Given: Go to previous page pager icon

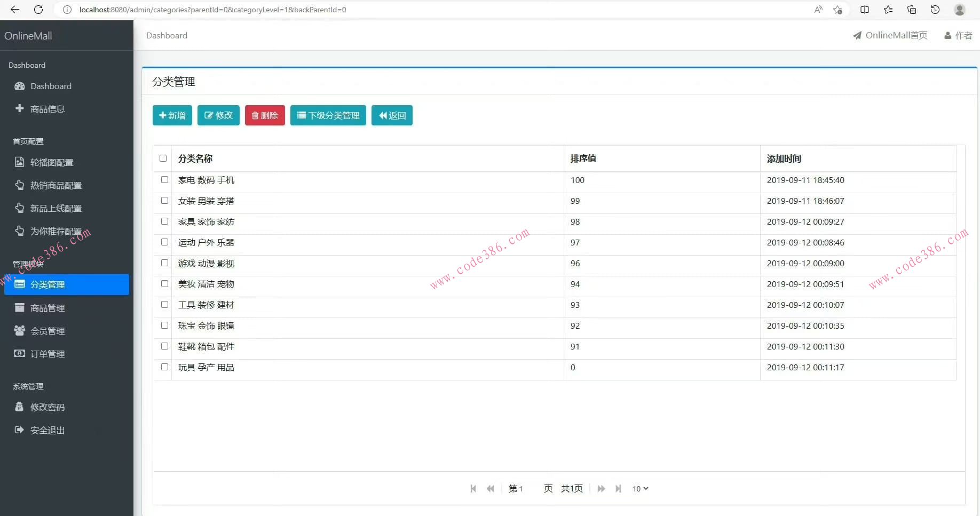Looking at the screenshot, I should coord(491,489).
